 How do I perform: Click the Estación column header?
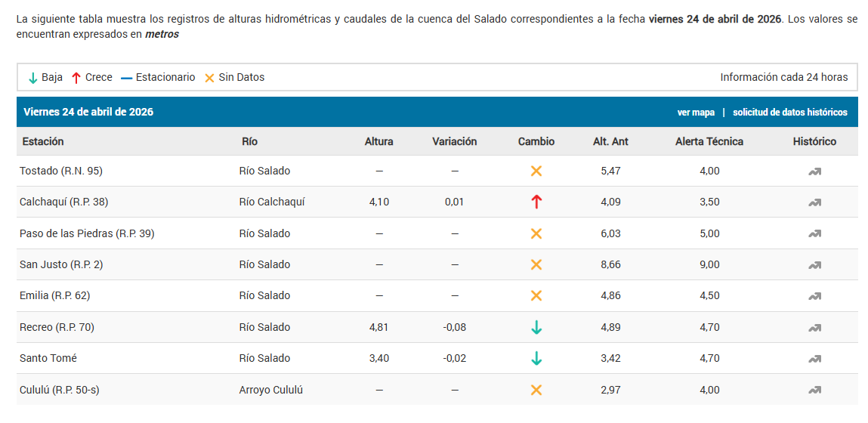(x=43, y=141)
